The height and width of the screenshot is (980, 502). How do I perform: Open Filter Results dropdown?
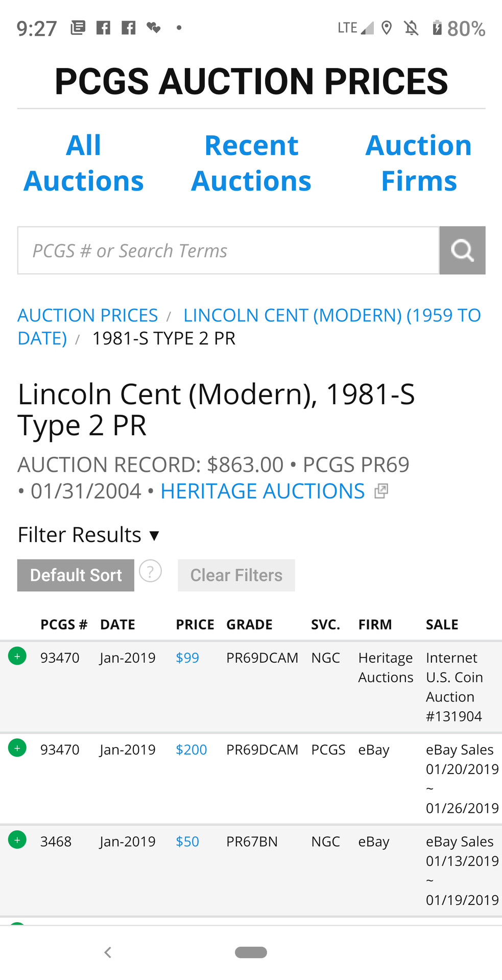click(89, 535)
